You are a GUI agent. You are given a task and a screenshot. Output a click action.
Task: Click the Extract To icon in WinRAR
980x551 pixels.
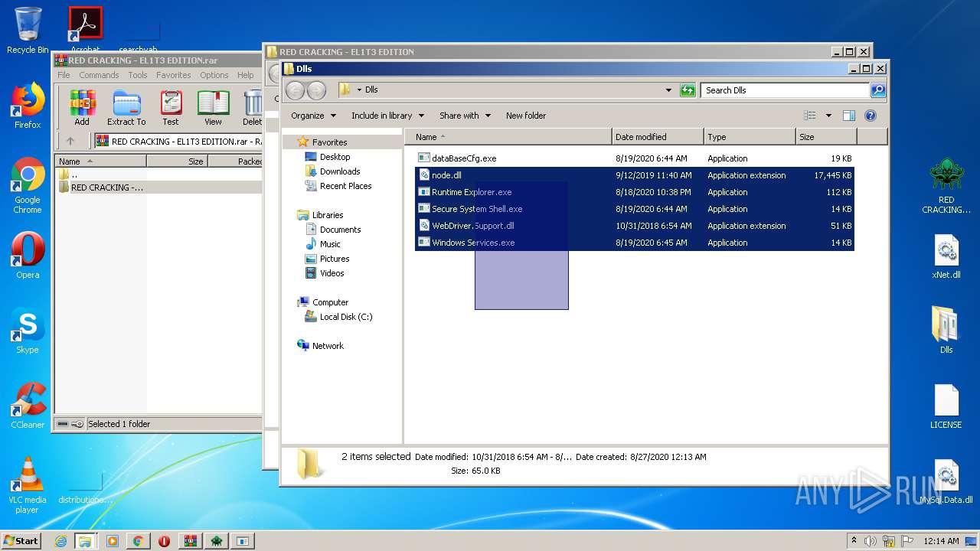126,107
